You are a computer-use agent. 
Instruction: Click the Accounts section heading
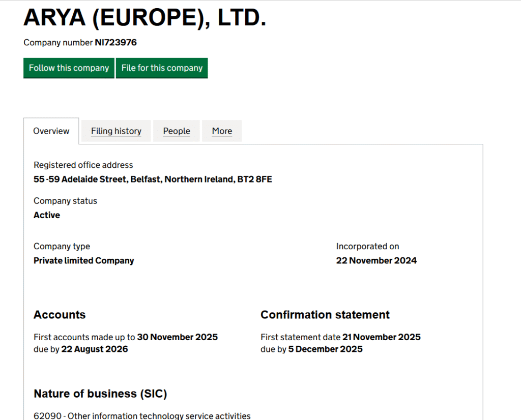tap(60, 315)
